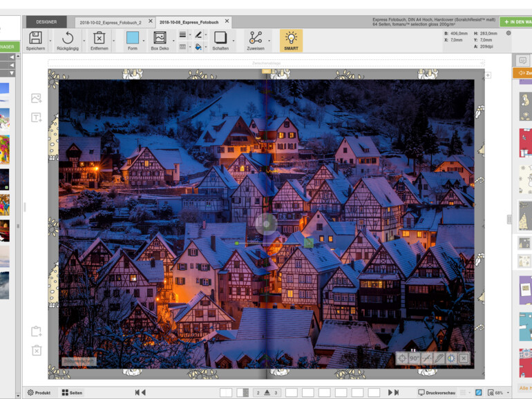Advance to the next page spread

[x=390, y=392]
